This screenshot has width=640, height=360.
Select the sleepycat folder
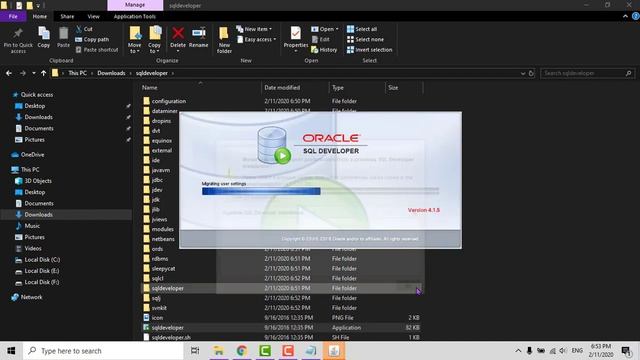(163, 268)
